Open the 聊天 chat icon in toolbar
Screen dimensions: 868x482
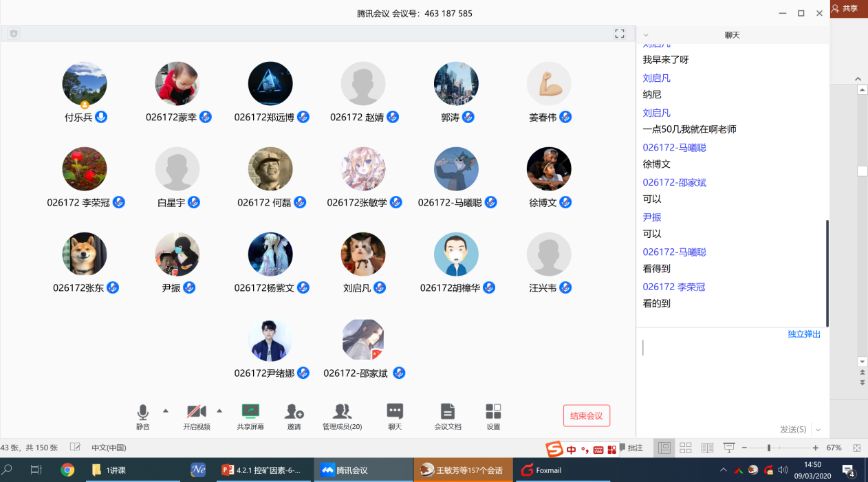coord(395,413)
